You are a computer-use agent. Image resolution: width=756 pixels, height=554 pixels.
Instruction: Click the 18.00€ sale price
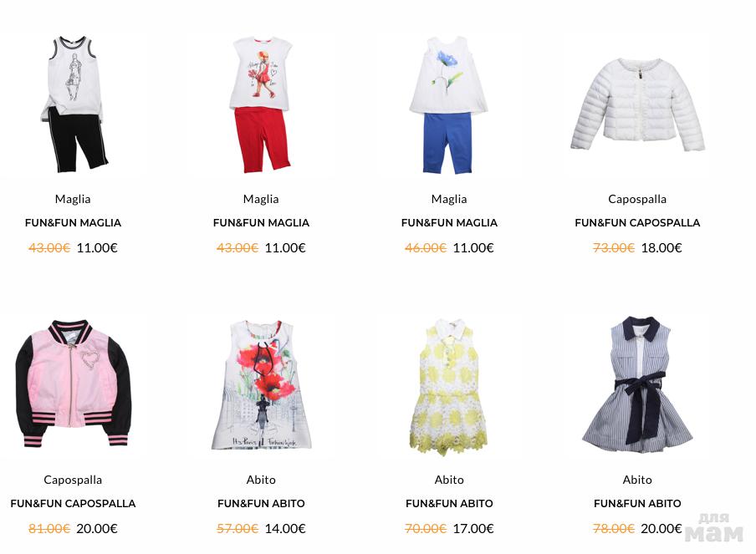661,247
